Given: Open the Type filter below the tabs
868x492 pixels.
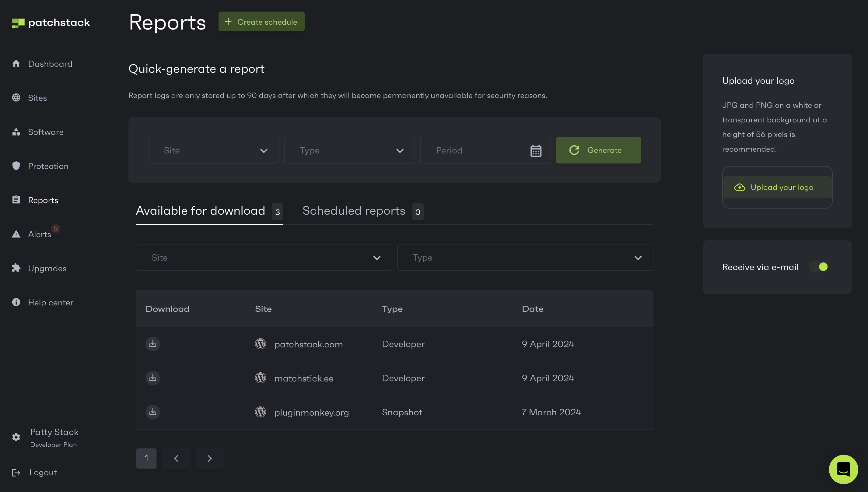Looking at the screenshot, I should pos(525,258).
